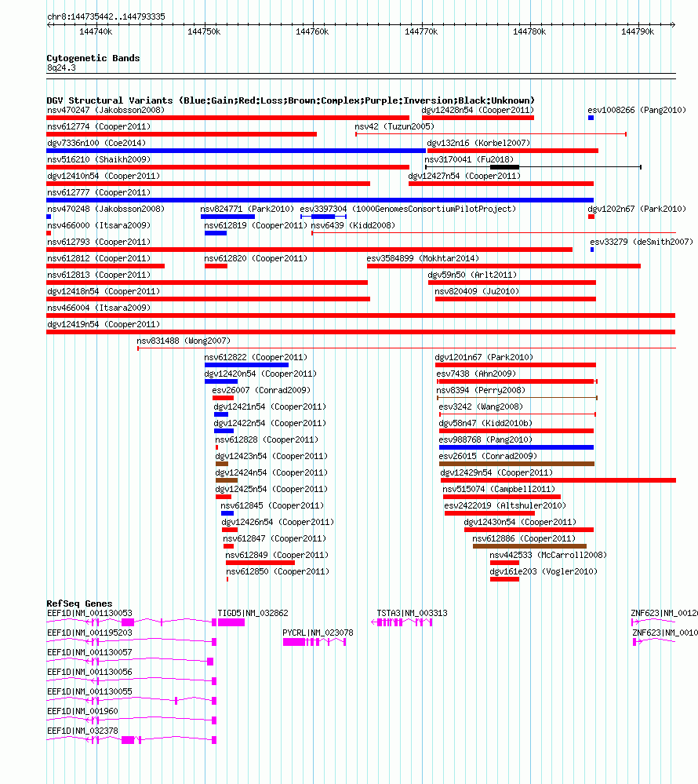
Task: Select nsv466004 (Itsara2009) label
Action: pyautogui.click(x=99, y=308)
